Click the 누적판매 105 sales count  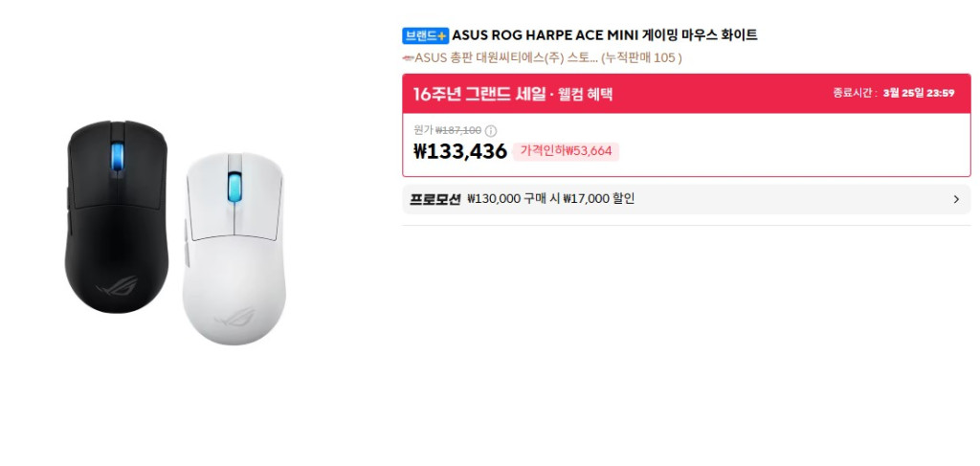click(x=641, y=57)
